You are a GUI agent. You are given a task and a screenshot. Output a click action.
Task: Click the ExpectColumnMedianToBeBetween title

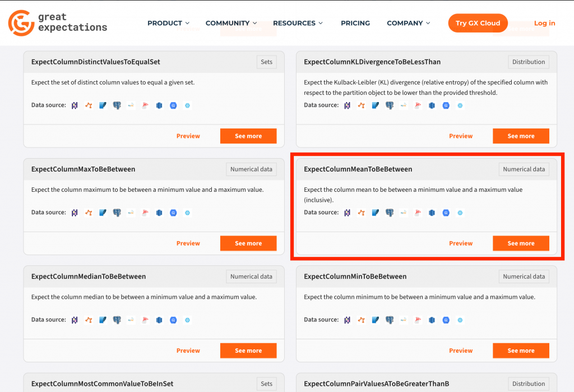(89, 276)
